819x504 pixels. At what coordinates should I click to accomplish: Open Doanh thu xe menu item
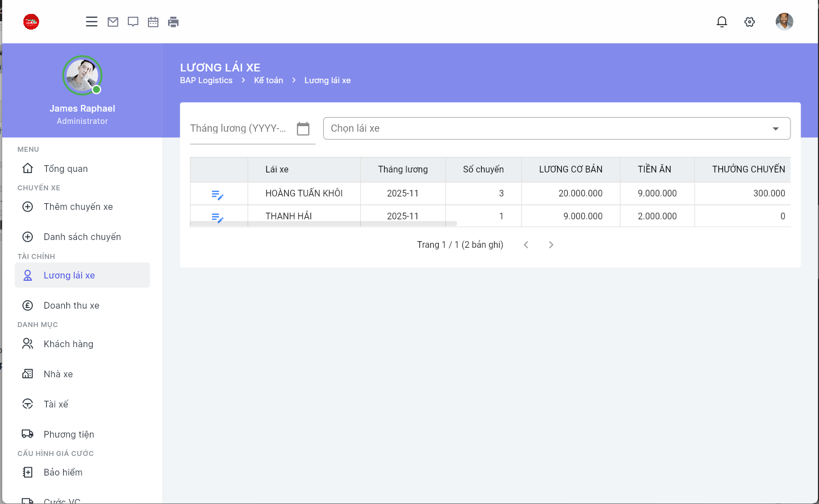click(71, 305)
